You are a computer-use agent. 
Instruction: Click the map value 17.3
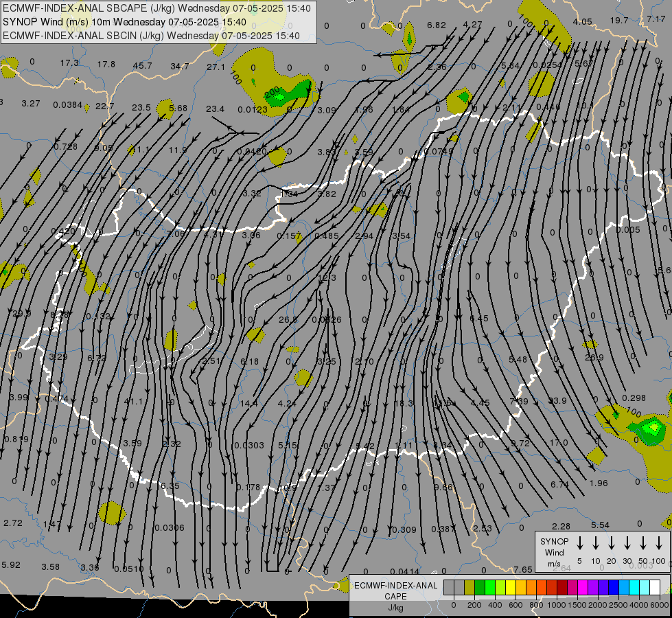[69, 63]
